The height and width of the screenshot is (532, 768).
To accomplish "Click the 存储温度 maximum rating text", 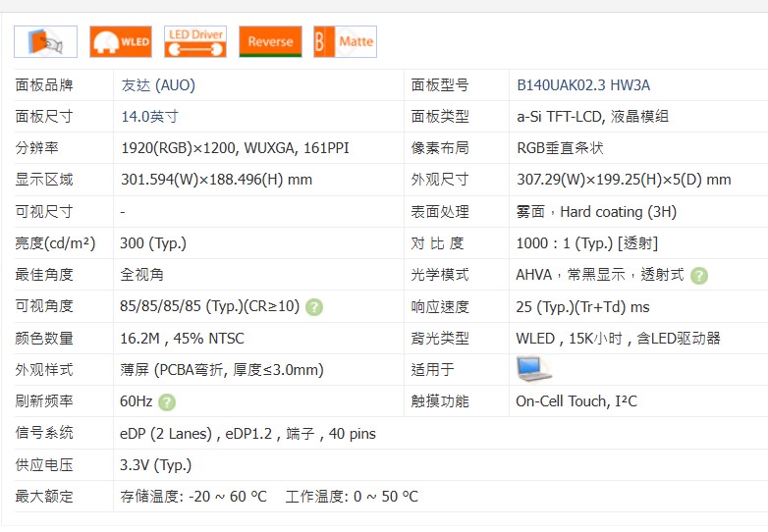I will (192, 497).
